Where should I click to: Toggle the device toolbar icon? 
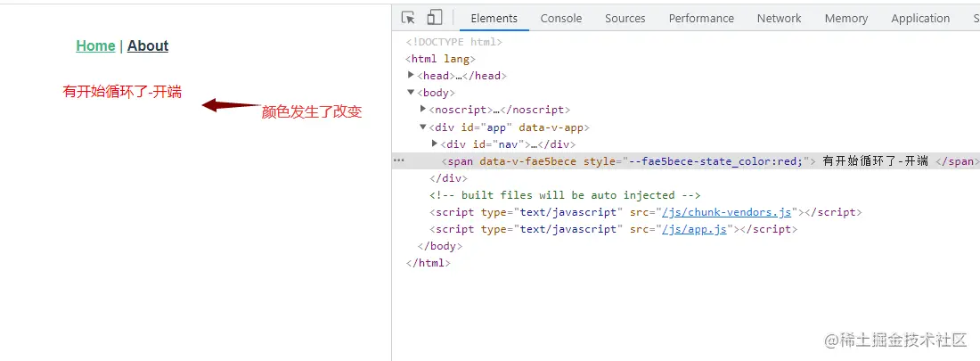point(435,18)
